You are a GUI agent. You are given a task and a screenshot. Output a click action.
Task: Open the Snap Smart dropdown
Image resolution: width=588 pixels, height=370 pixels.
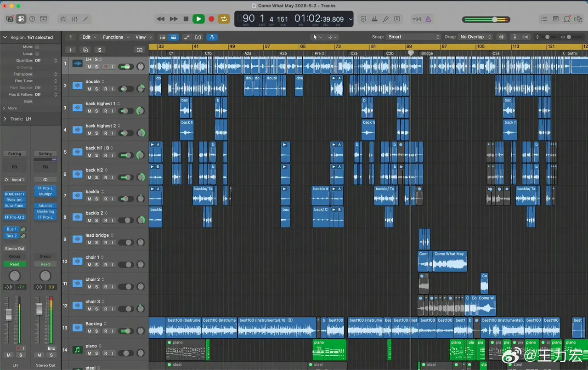tap(413, 37)
